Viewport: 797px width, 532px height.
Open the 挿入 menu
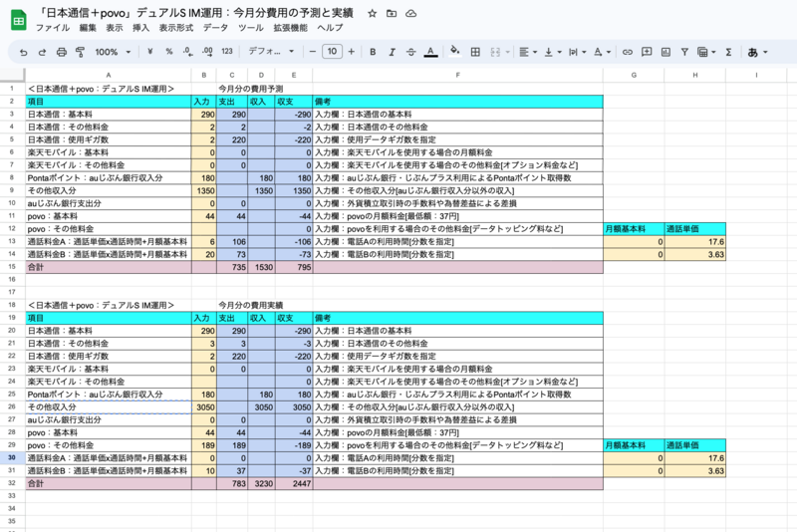tap(140, 28)
